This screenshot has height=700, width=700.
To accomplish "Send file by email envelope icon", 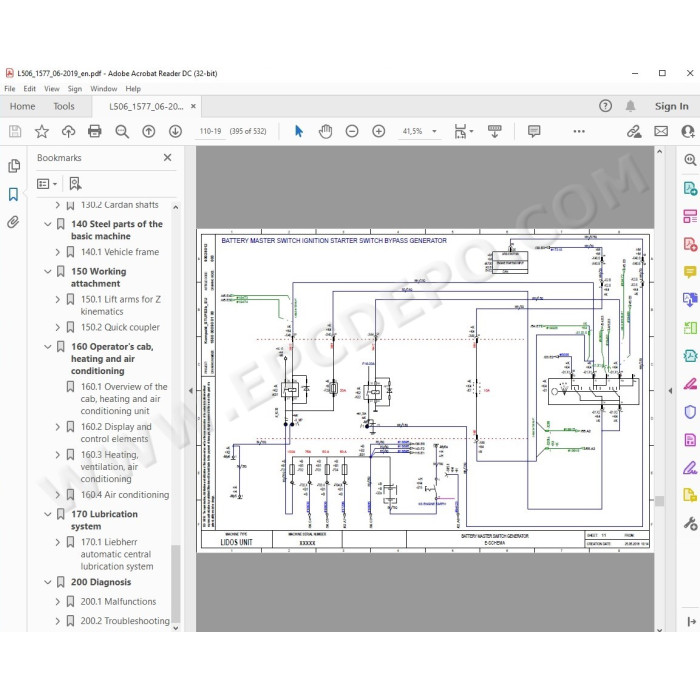I will click(x=661, y=131).
